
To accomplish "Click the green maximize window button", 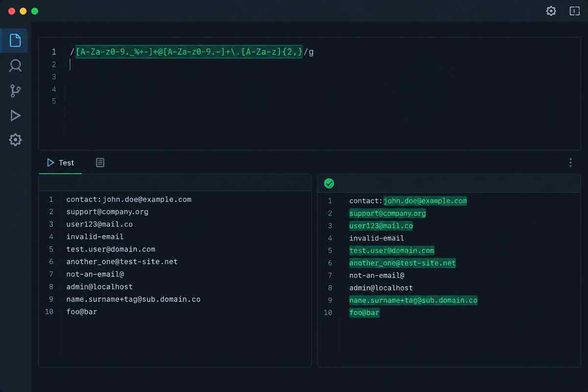I will pos(34,11).
